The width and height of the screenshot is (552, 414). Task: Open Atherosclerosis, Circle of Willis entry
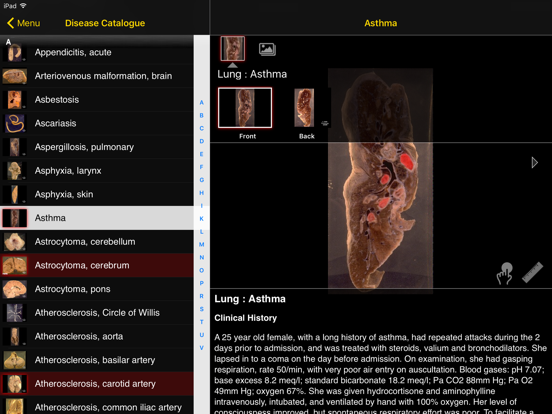click(x=96, y=313)
